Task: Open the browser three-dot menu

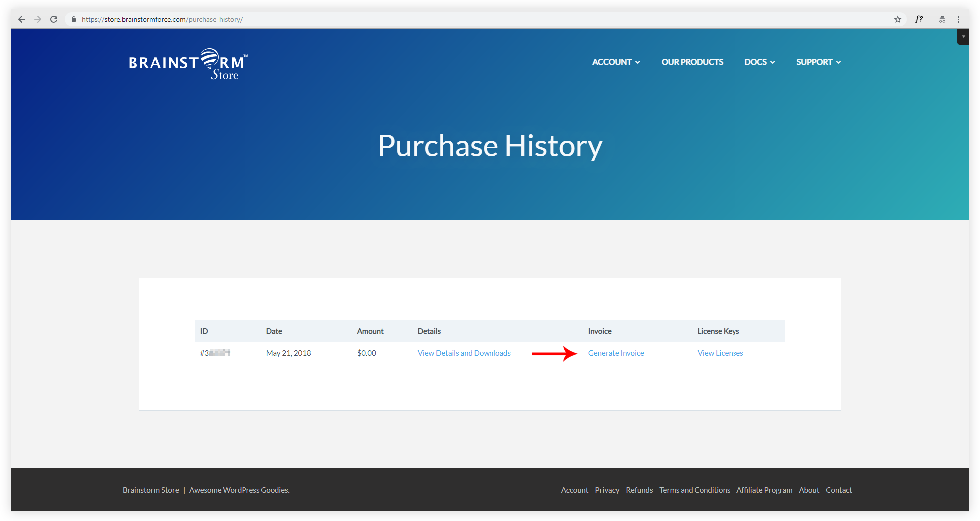Action: (958, 19)
